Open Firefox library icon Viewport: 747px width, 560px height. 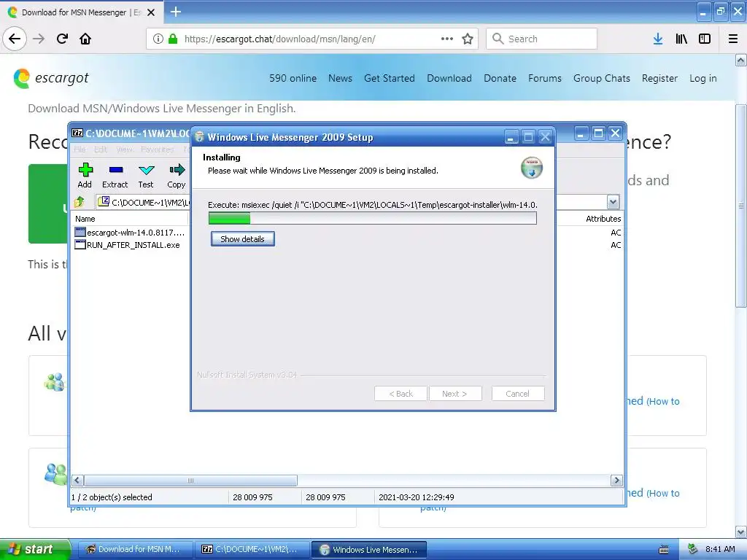click(681, 39)
